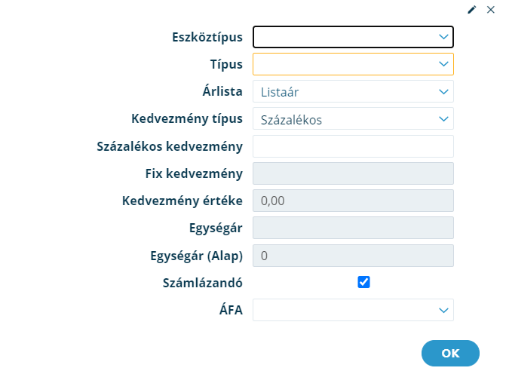Screen dimensions: 506x374
Task: Expand the Típus dropdown arrow
Action: (443, 64)
